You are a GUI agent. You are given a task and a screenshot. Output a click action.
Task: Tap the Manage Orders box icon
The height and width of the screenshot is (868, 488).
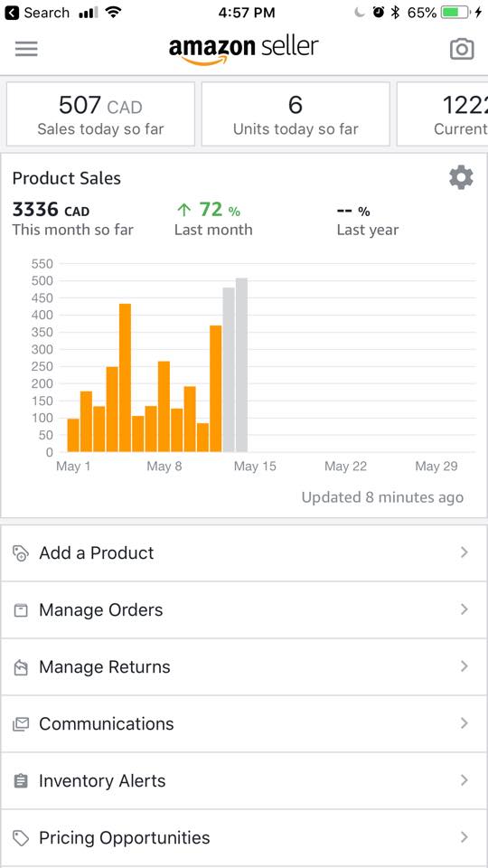(x=21, y=610)
